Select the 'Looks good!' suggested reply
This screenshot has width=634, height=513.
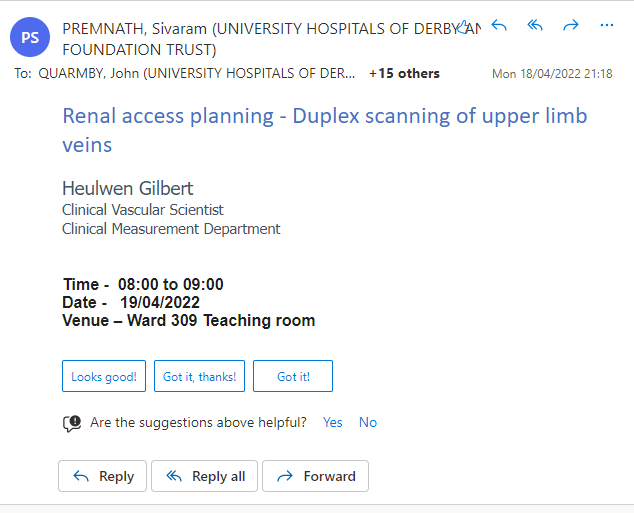pyautogui.click(x=104, y=376)
